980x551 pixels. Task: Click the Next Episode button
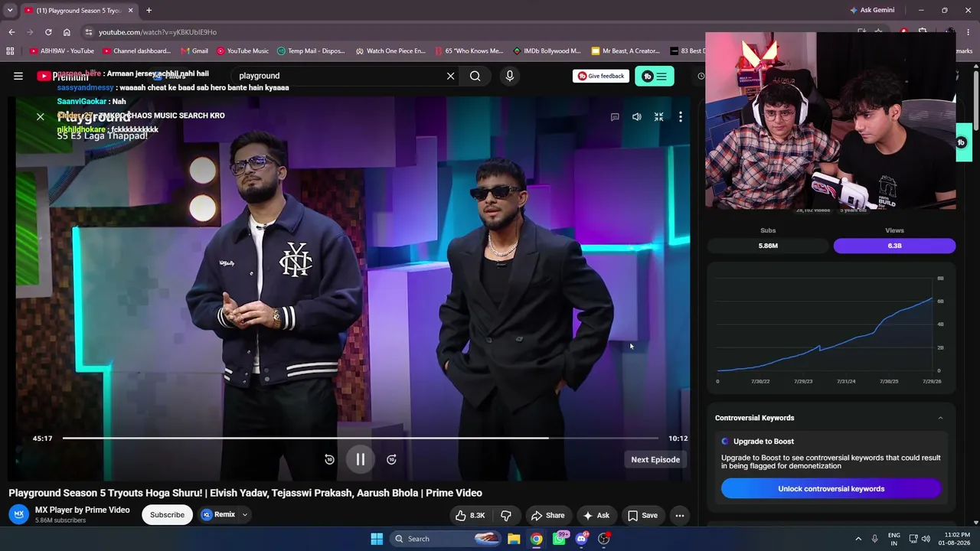click(655, 459)
